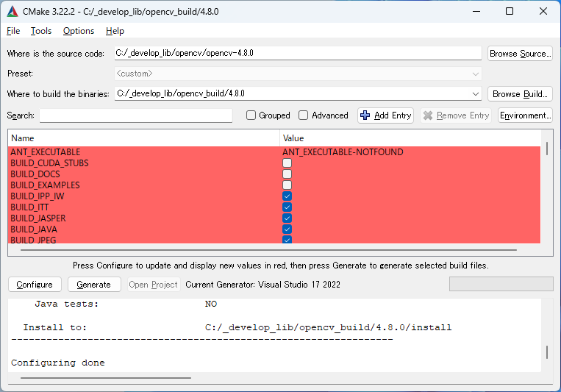Click the CMake logo icon in title bar

[12, 12]
